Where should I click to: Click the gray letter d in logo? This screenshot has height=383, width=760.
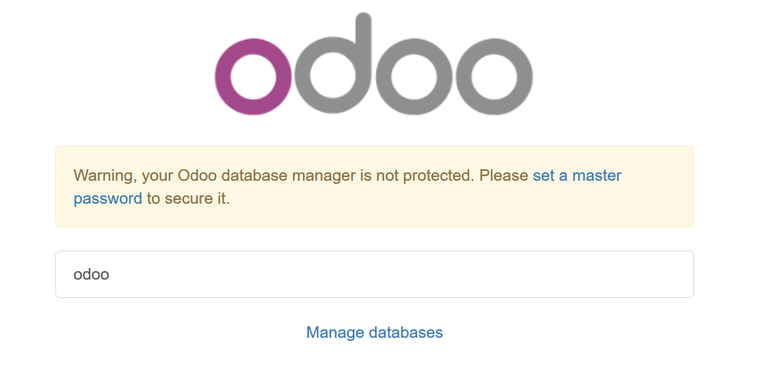(x=333, y=64)
